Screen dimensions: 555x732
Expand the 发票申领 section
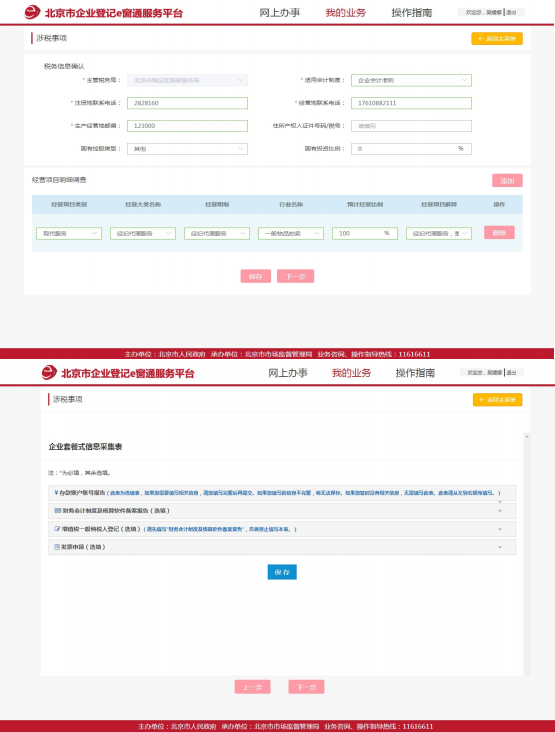click(282, 547)
